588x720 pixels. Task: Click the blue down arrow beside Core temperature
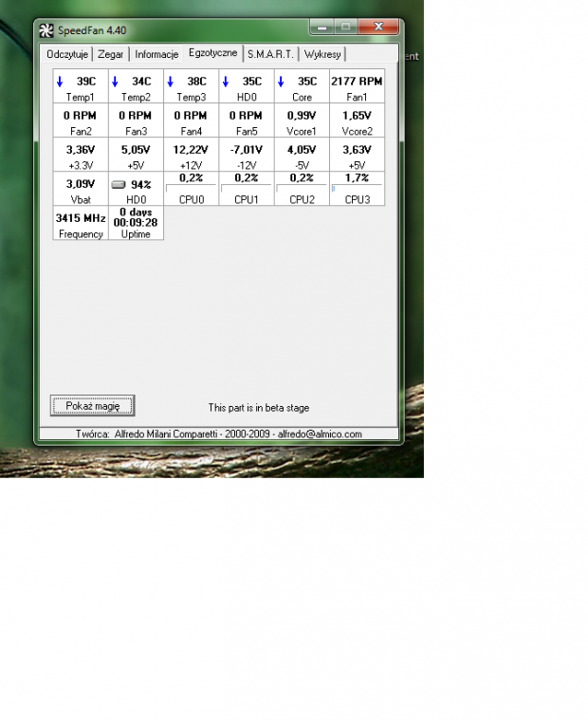pos(281,82)
